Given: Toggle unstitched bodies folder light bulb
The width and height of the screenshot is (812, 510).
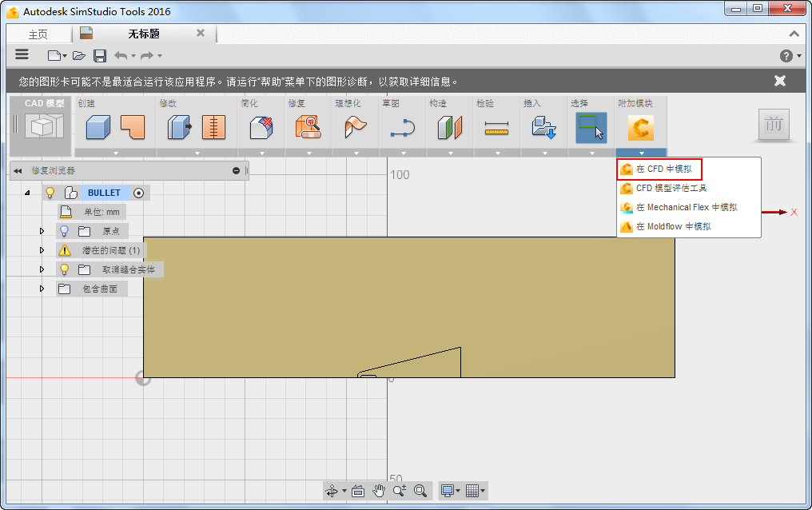Looking at the screenshot, I should (64, 269).
